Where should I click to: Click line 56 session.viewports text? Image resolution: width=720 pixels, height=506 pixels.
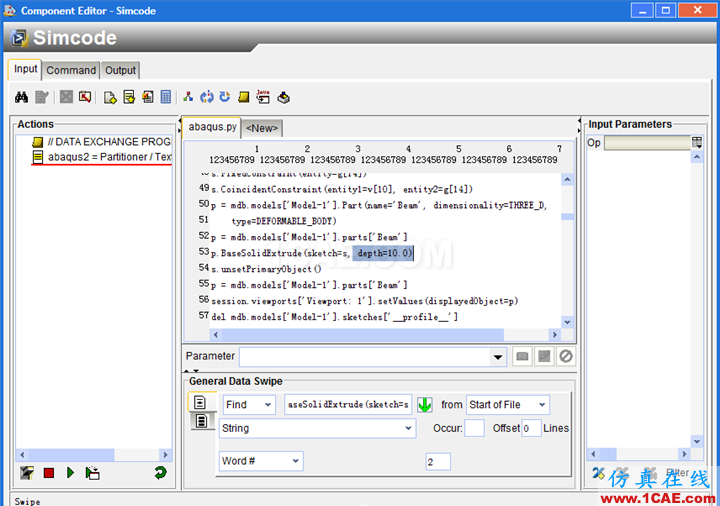[x=365, y=301]
